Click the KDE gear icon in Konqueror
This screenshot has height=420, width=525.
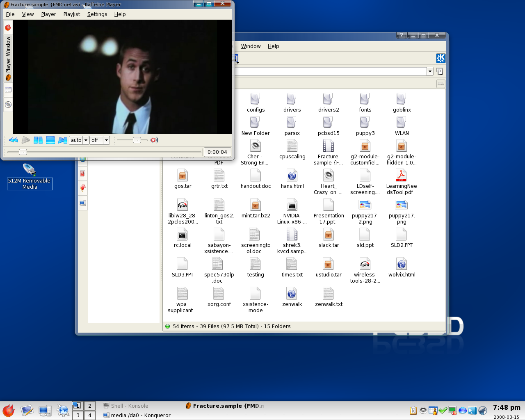[441, 58]
